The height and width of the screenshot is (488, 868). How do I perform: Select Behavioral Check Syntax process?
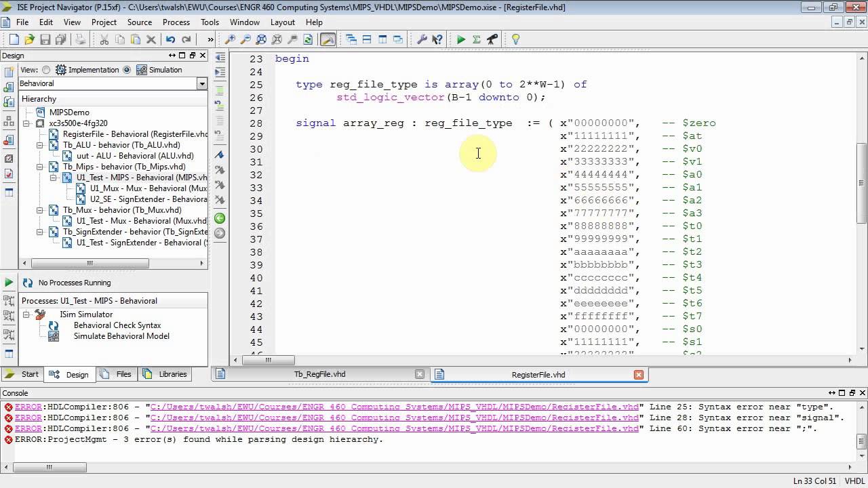117,325
